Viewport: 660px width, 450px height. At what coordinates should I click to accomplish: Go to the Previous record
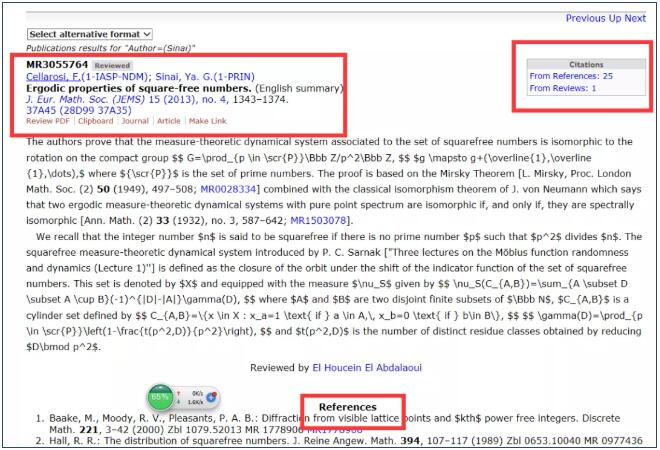[x=586, y=18]
